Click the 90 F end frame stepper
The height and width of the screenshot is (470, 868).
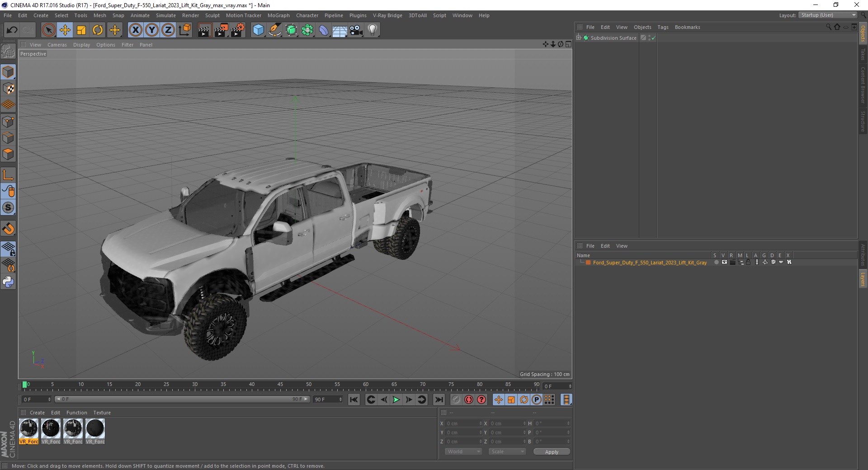point(341,399)
